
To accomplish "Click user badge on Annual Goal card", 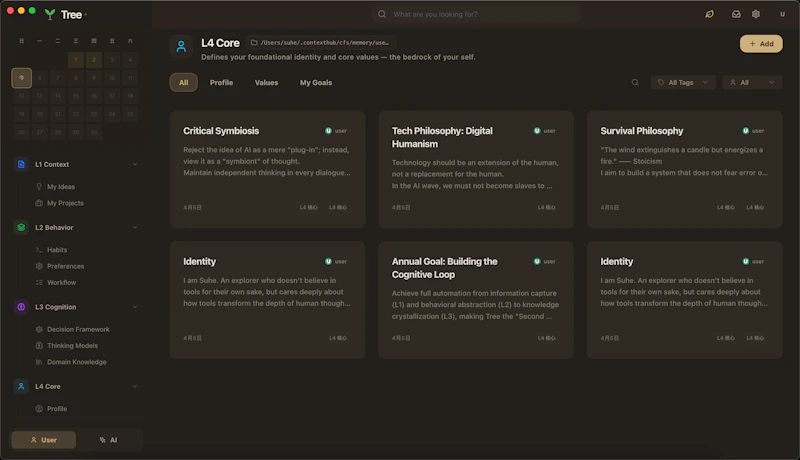I will 544,262.
